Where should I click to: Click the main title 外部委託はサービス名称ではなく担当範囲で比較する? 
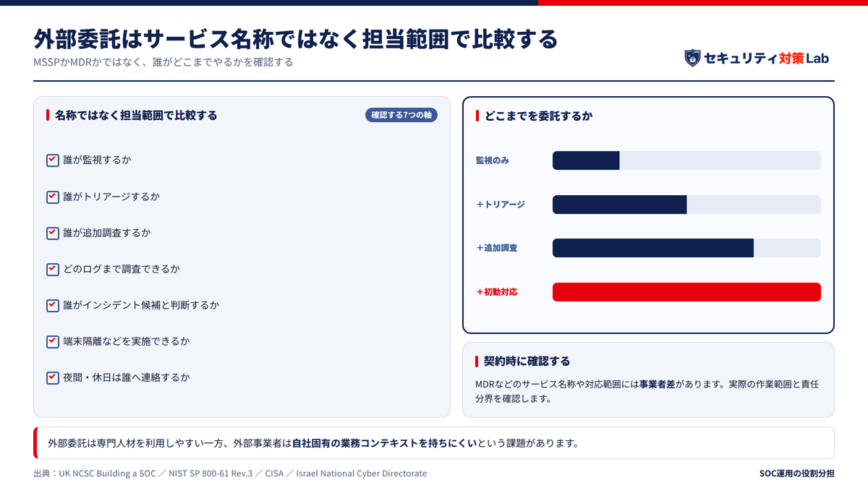(x=296, y=38)
